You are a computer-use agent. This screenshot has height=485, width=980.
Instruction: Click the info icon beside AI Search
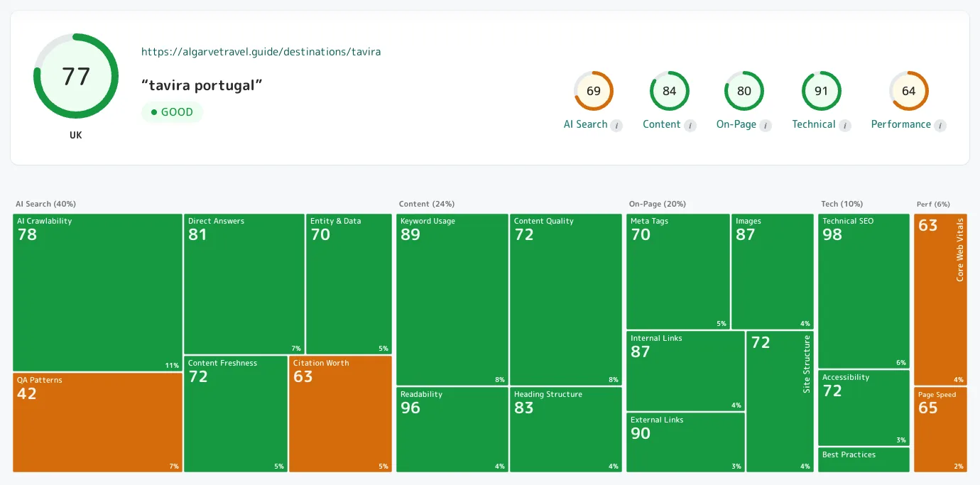point(616,126)
